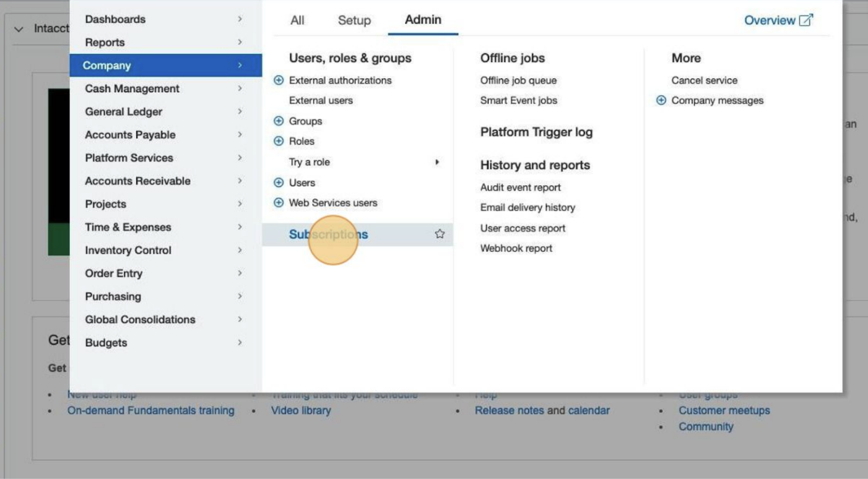Open the Cash Management menu item
The height and width of the screenshot is (479, 868).
132,89
